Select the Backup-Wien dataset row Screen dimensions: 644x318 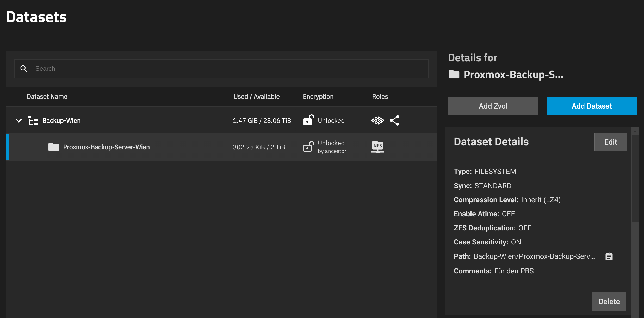click(221, 120)
